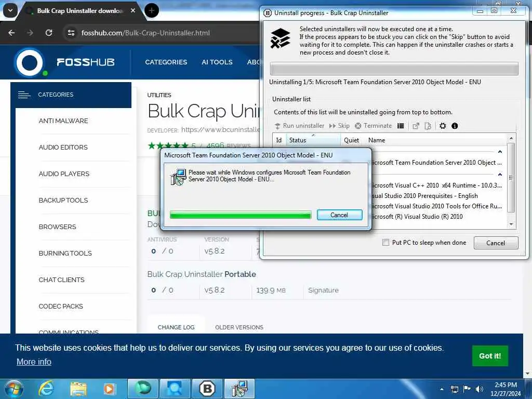Screen dimensions: 532x399
Task: Reload the fosshub page
Action: click(x=49, y=33)
